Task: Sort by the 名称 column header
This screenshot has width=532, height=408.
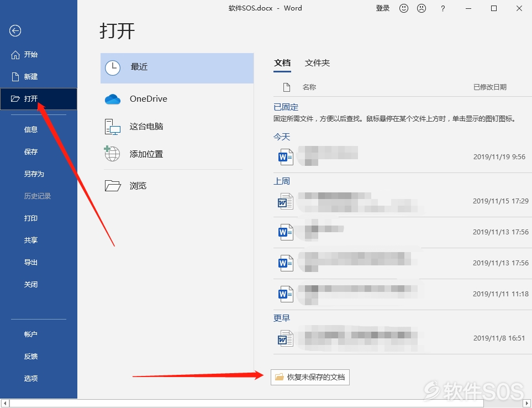Action: 309,87
